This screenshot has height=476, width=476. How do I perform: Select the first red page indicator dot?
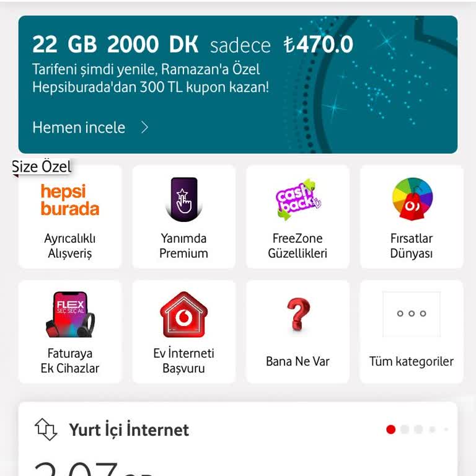390,430
